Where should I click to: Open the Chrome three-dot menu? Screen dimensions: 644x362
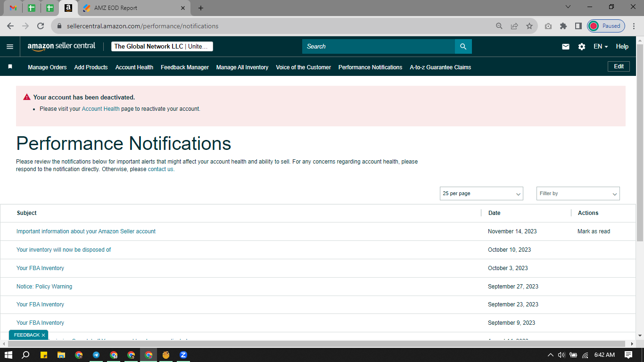click(634, 26)
